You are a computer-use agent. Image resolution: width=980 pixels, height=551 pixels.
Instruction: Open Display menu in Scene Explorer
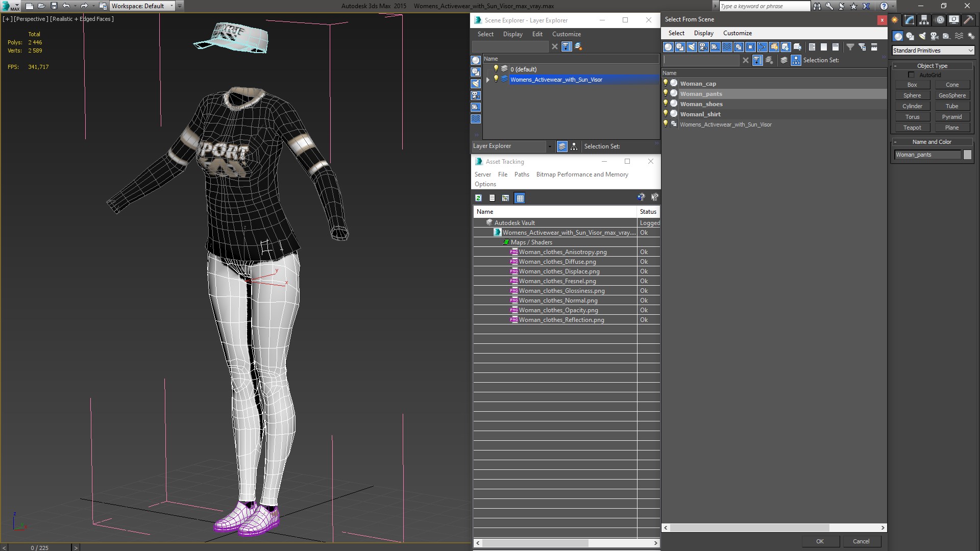[x=512, y=34]
